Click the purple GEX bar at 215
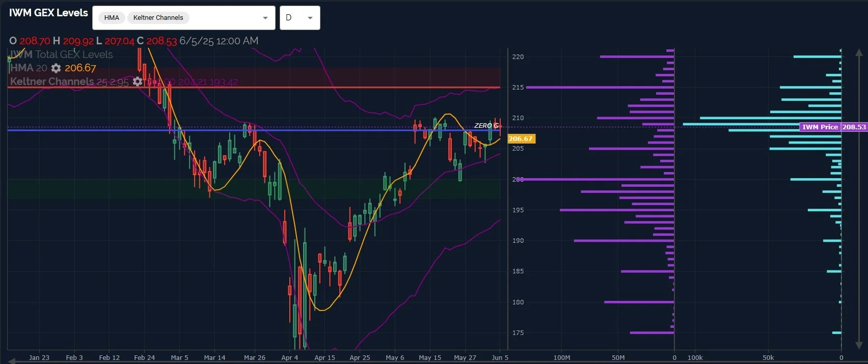 pos(600,88)
